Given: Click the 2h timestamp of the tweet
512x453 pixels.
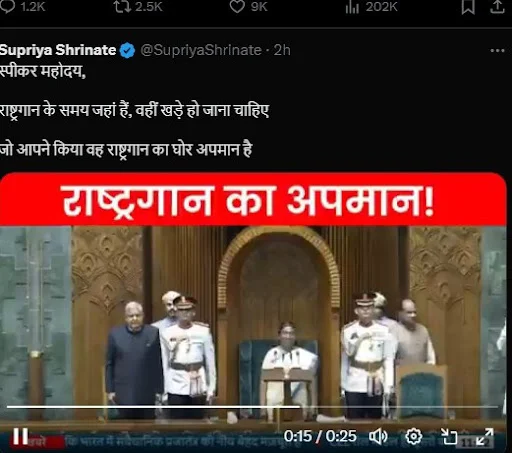Looking at the screenshot, I should (282, 50).
